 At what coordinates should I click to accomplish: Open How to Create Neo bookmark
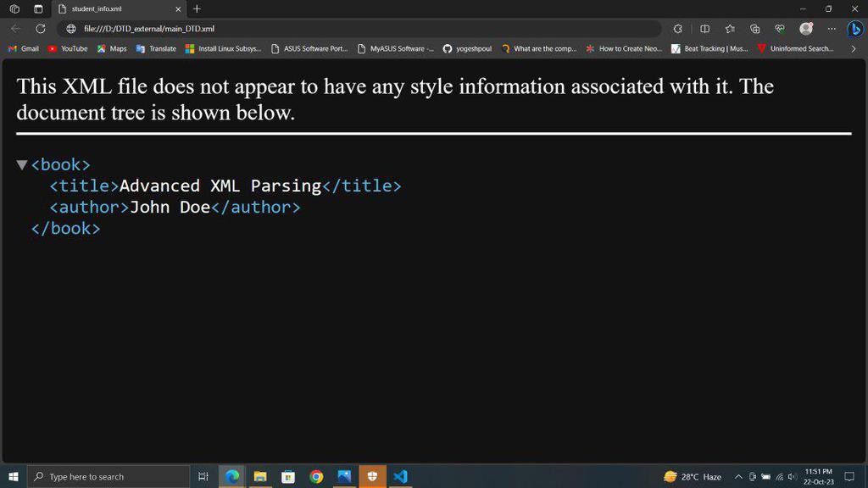tap(624, 48)
